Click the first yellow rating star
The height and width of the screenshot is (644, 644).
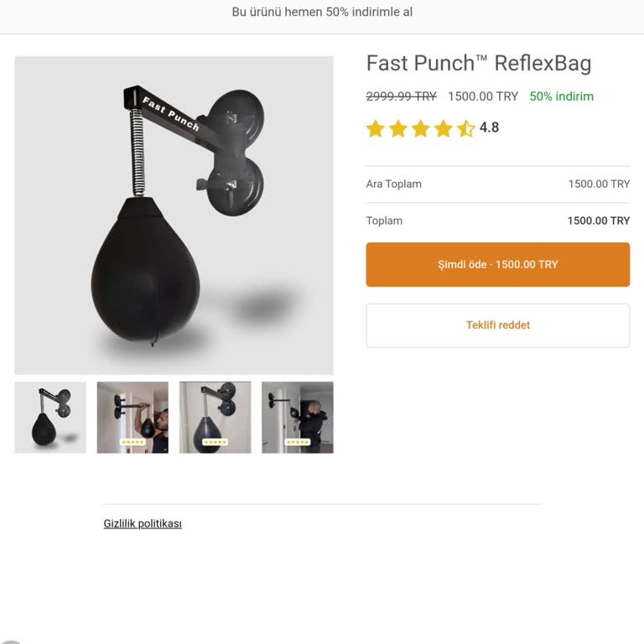(x=376, y=128)
